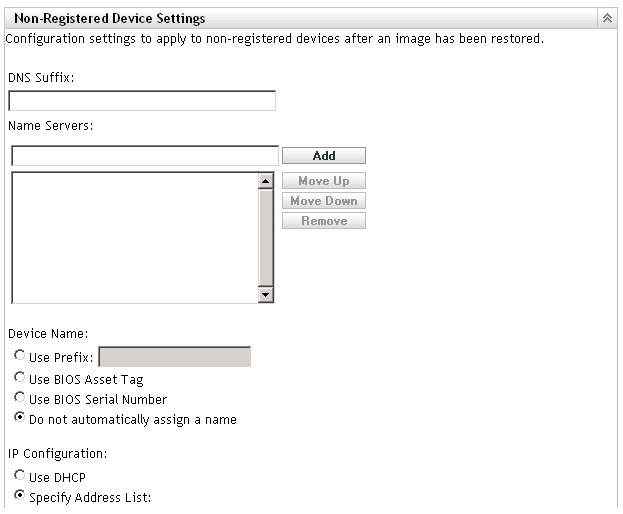Click the name servers list down arrow
Image resolution: width=623 pixels, height=514 pixels.
coord(265,294)
